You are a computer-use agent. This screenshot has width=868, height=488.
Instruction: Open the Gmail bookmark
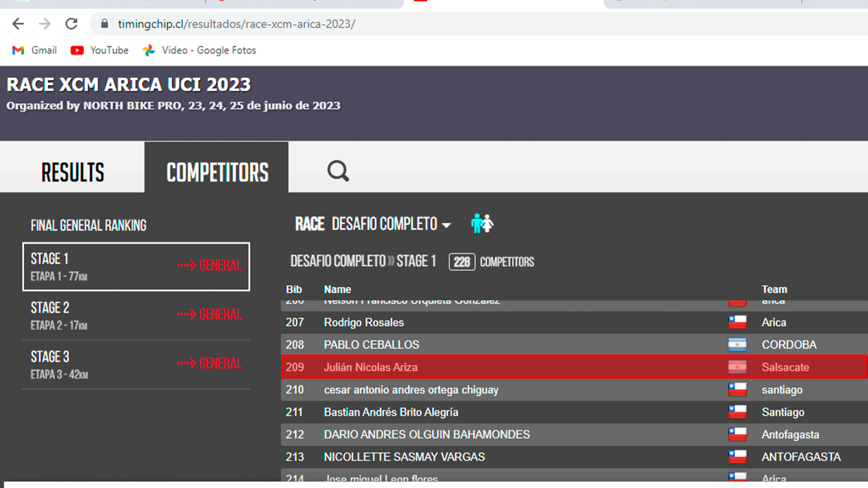pos(35,50)
